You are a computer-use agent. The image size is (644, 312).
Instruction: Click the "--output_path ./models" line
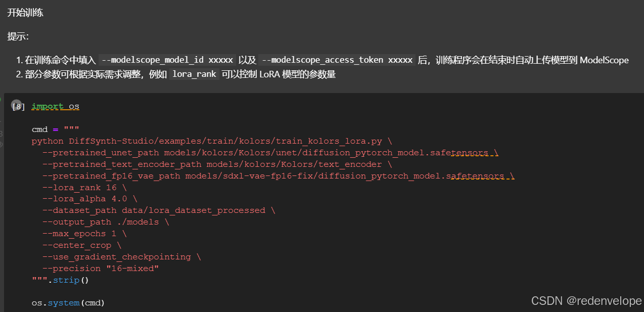106,222
